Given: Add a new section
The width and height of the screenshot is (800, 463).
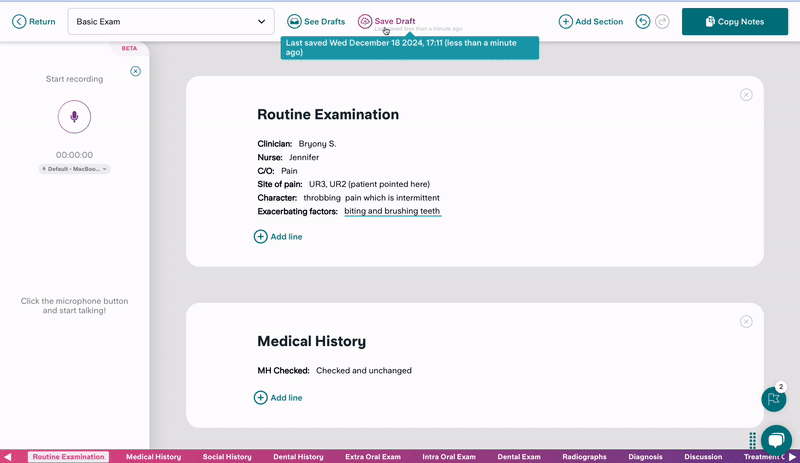Looking at the screenshot, I should pos(591,21).
